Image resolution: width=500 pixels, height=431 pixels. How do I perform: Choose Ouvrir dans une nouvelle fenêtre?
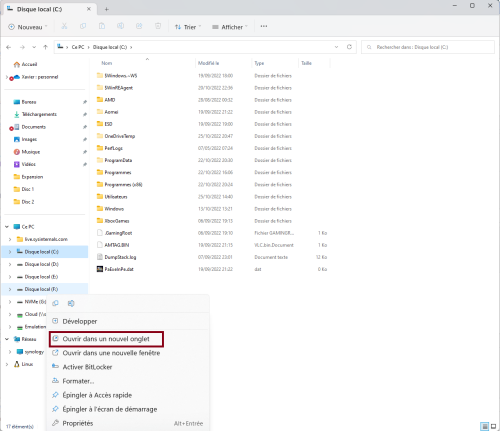pos(128,353)
